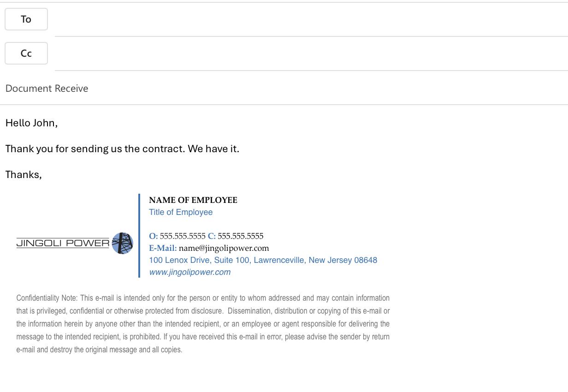
Task: Click the Title of Employee line
Action: [180, 212]
